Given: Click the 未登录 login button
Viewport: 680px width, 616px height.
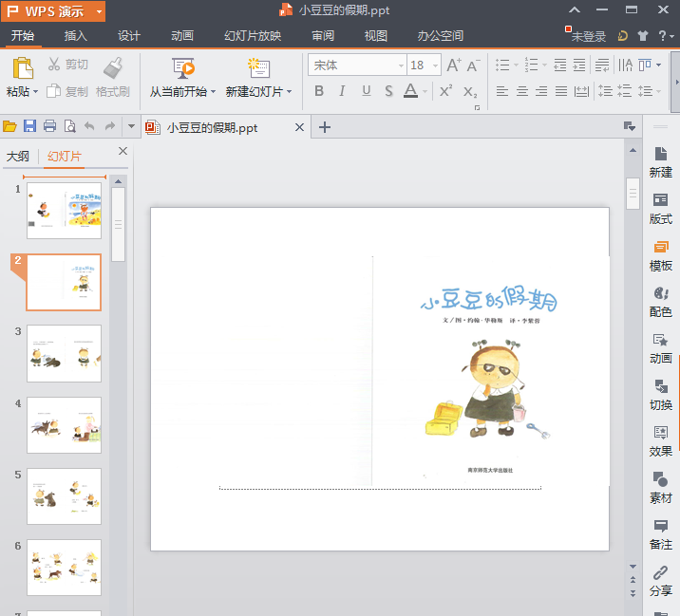Looking at the screenshot, I should 588,36.
